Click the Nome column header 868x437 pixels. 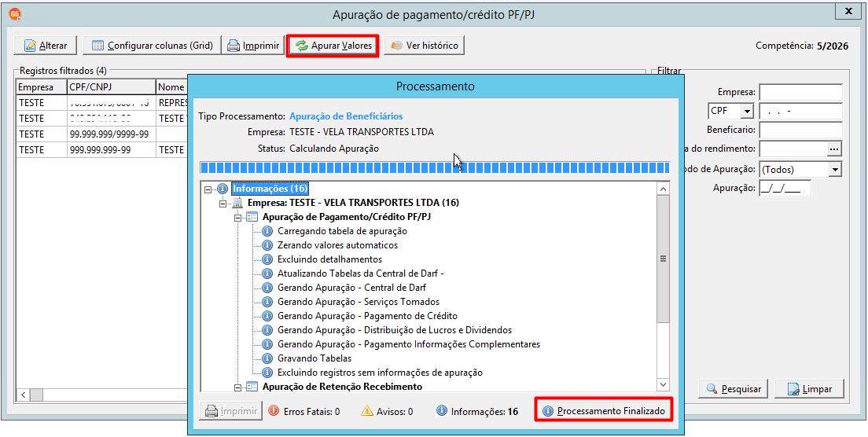172,86
